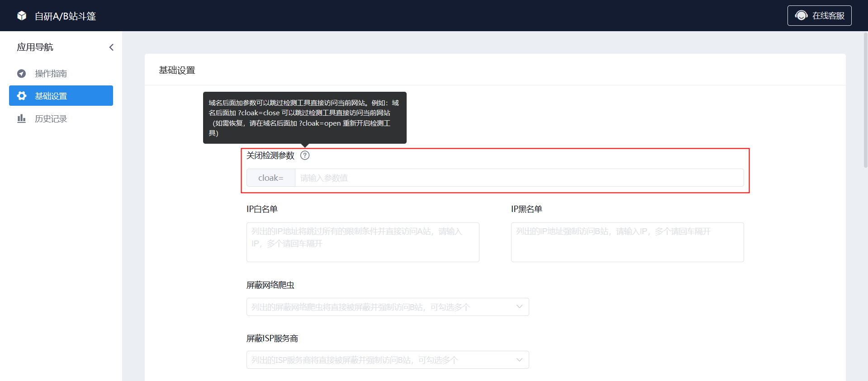Open the 屏蔽ISP服务商 dropdown

(388, 360)
